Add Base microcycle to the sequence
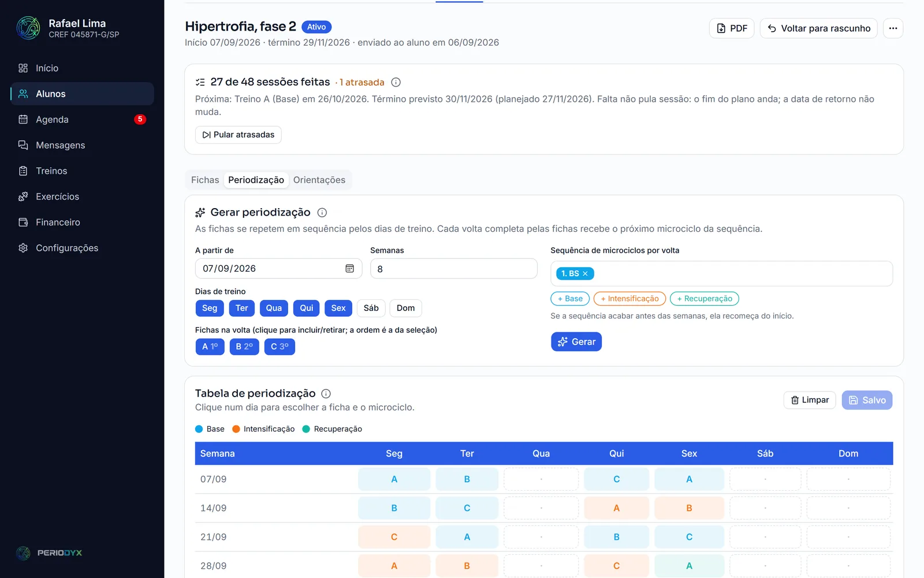Viewport: 924px width, 578px height. (x=570, y=299)
